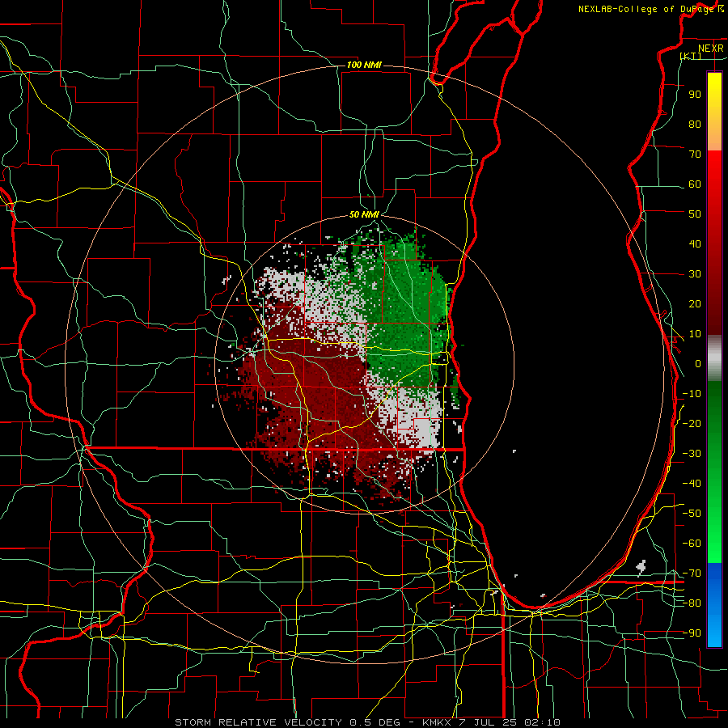Click the 60 value on the velocity scale
Image resolution: width=728 pixels, height=728 pixels.
(x=695, y=184)
